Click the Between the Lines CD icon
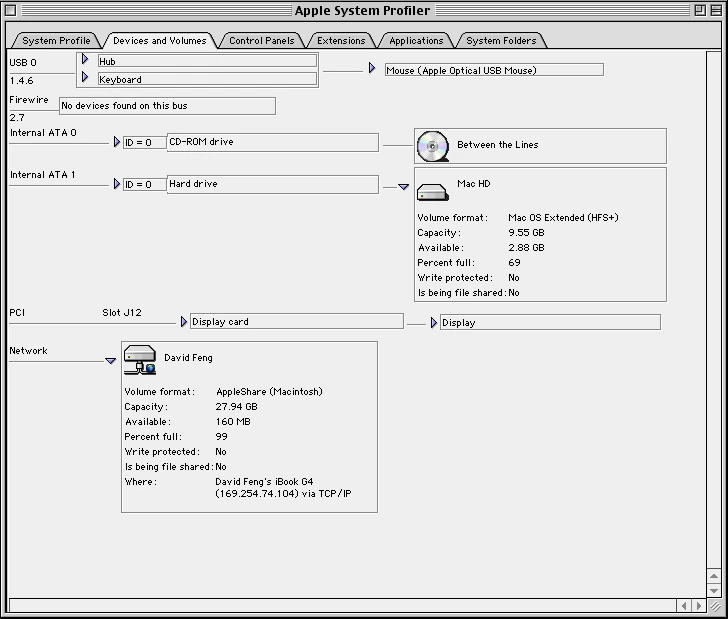 tap(433, 146)
